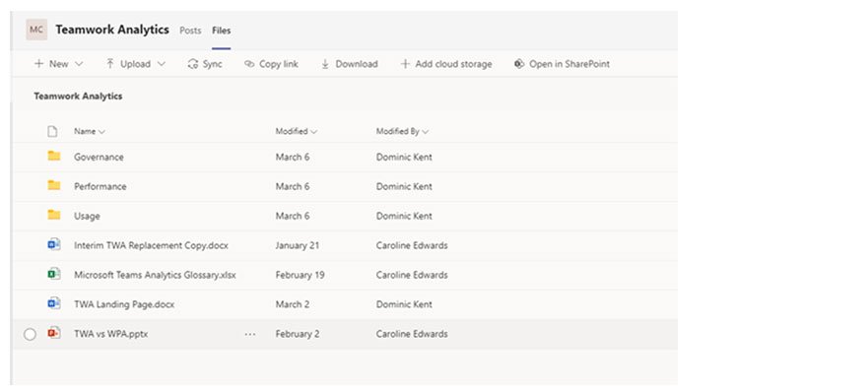The width and height of the screenshot is (868, 392).
Task: Click the file type column icon
Action: pos(52,131)
